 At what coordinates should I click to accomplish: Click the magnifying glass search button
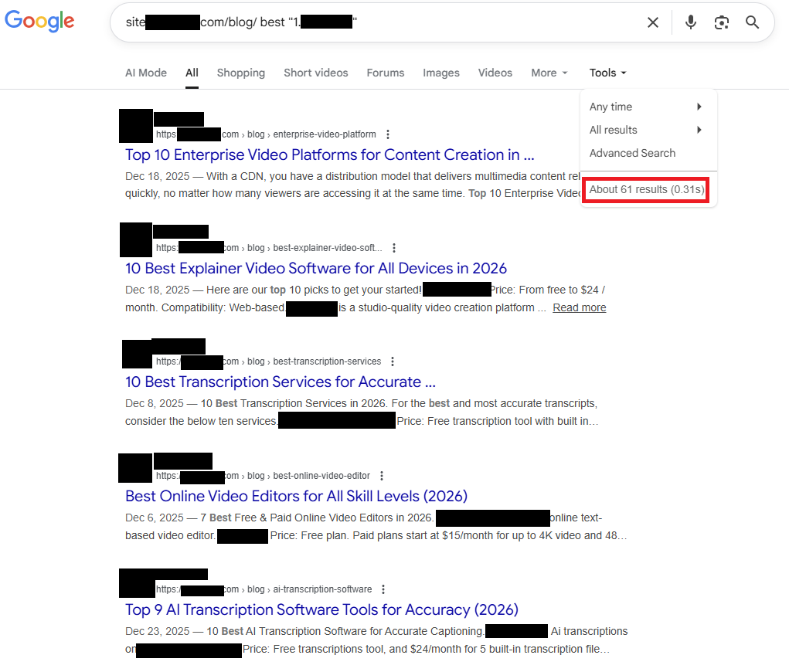pyautogui.click(x=752, y=22)
